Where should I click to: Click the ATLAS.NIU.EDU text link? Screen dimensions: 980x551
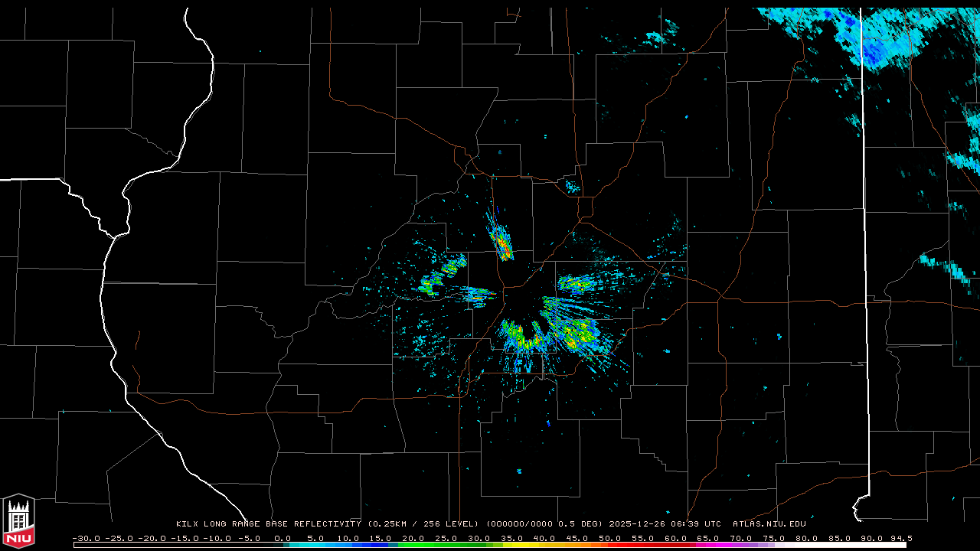[x=769, y=524]
